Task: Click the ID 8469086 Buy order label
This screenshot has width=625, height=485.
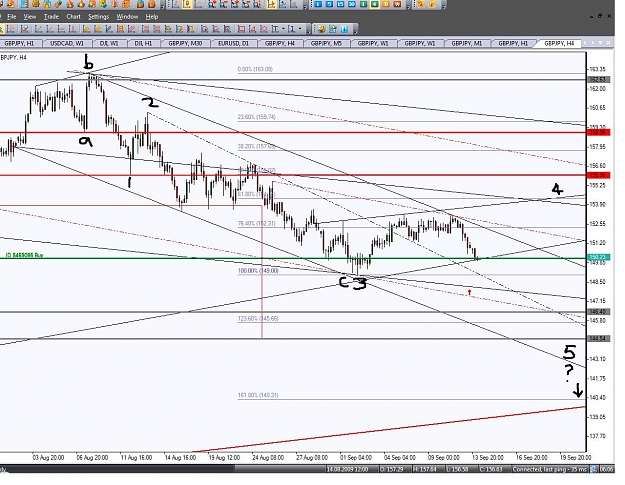Action: (24, 255)
